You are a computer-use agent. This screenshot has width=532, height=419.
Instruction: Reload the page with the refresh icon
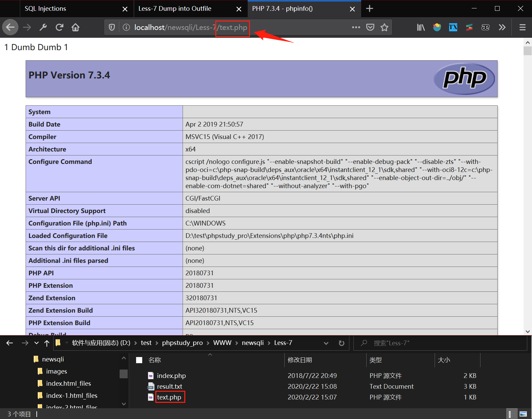point(59,27)
